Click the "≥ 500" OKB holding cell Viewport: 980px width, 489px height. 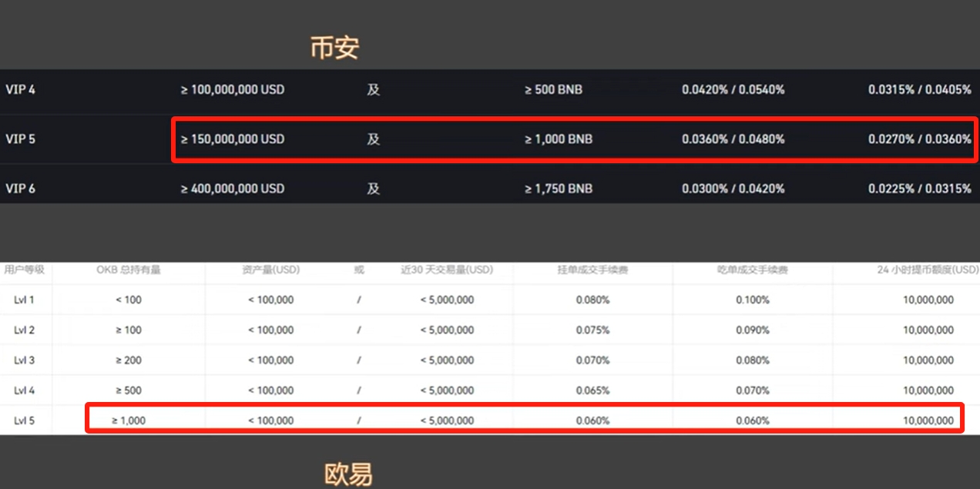(x=129, y=390)
